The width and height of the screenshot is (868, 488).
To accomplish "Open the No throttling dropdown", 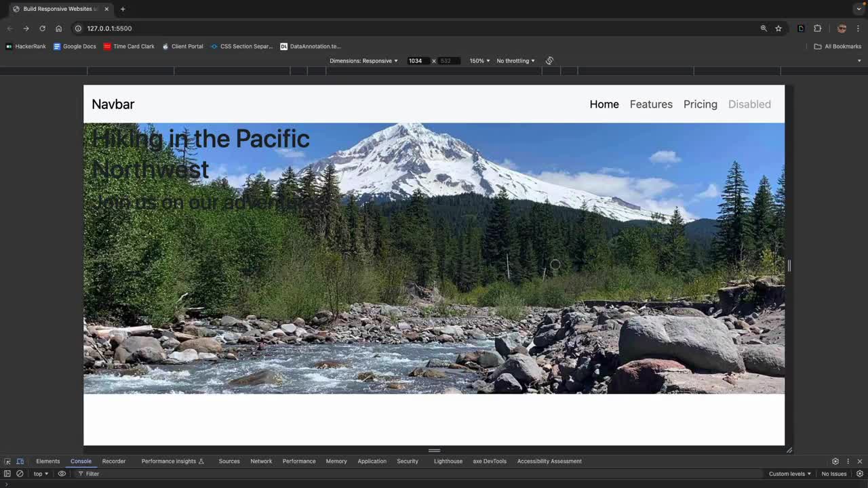I will pyautogui.click(x=515, y=61).
